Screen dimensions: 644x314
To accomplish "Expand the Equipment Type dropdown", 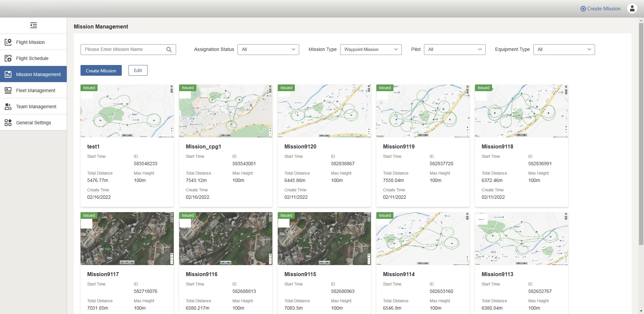I will pos(564,49).
